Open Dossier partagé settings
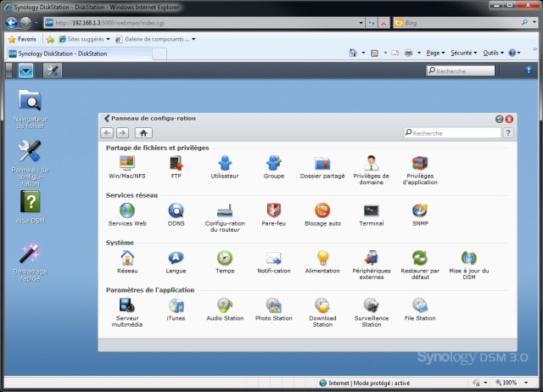Image resolution: width=543 pixels, height=392 pixels. tap(322, 167)
